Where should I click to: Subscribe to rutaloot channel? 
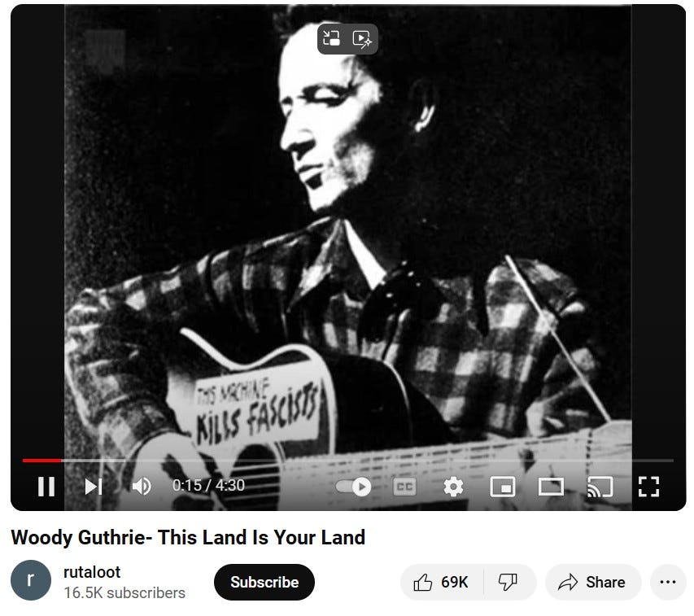click(264, 582)
